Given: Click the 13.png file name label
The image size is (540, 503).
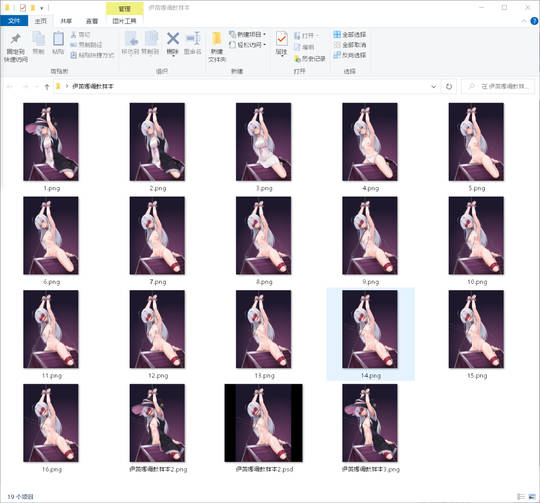Looking at the screenshot, I should [264, 376].
